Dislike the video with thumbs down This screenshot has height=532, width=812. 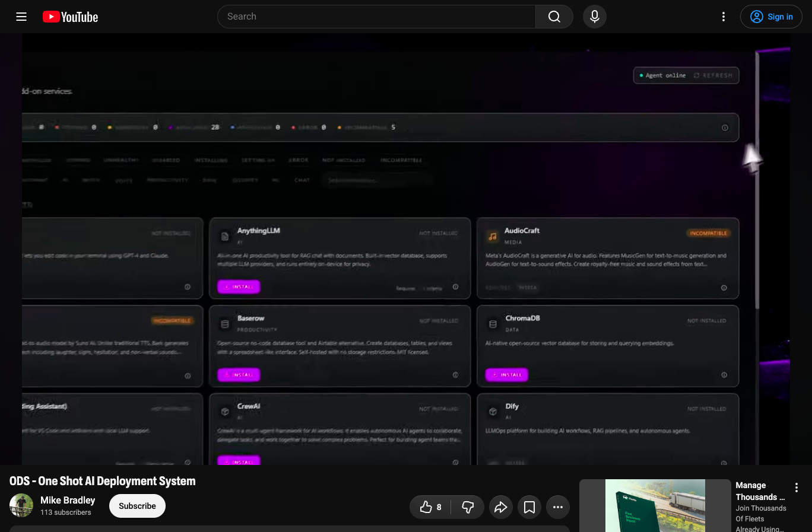click(468, 507)
